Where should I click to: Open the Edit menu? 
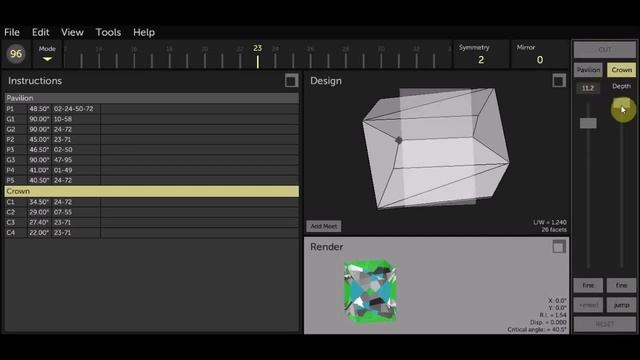point(40,32)
